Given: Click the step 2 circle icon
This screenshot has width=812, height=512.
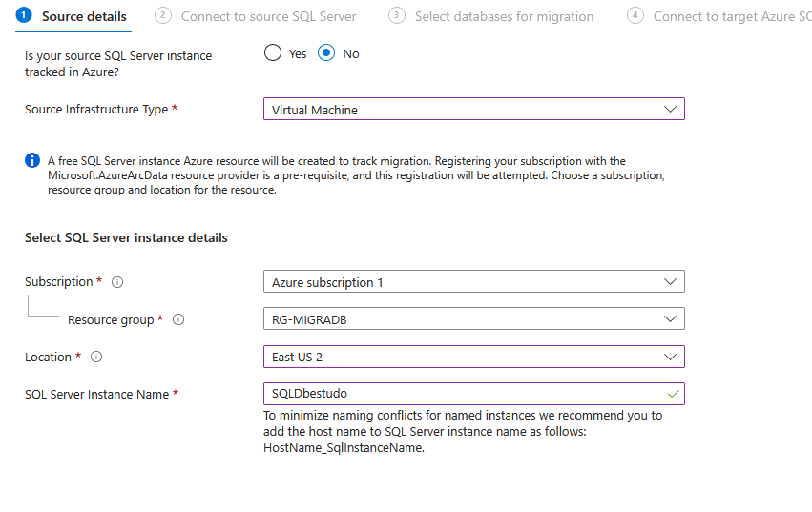Looking at the screenshot, I should point(163,16).
